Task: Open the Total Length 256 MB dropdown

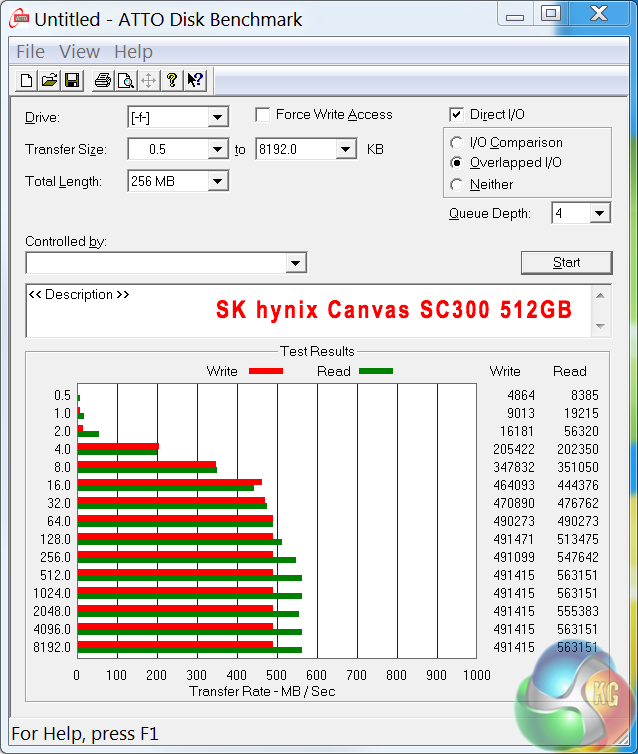Action: [x=218, y=181]
